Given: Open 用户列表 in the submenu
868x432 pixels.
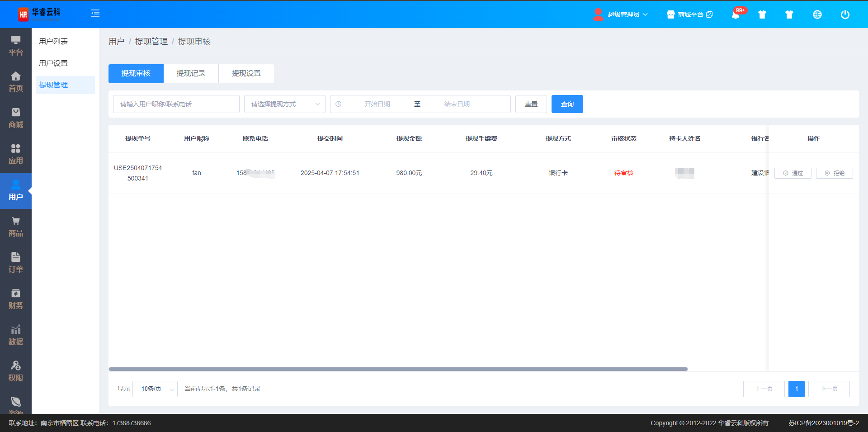Looking at the screenshot, I should click(53, 42).
